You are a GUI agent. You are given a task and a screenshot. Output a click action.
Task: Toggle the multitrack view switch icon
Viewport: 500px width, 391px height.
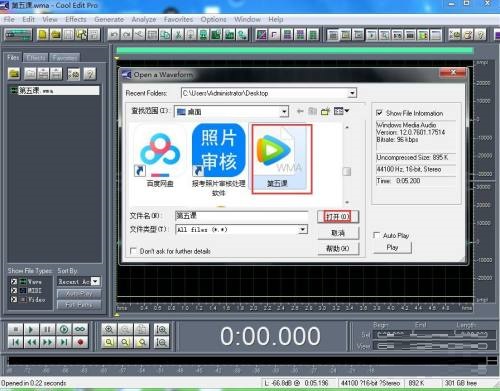click(x=18, y=34)
